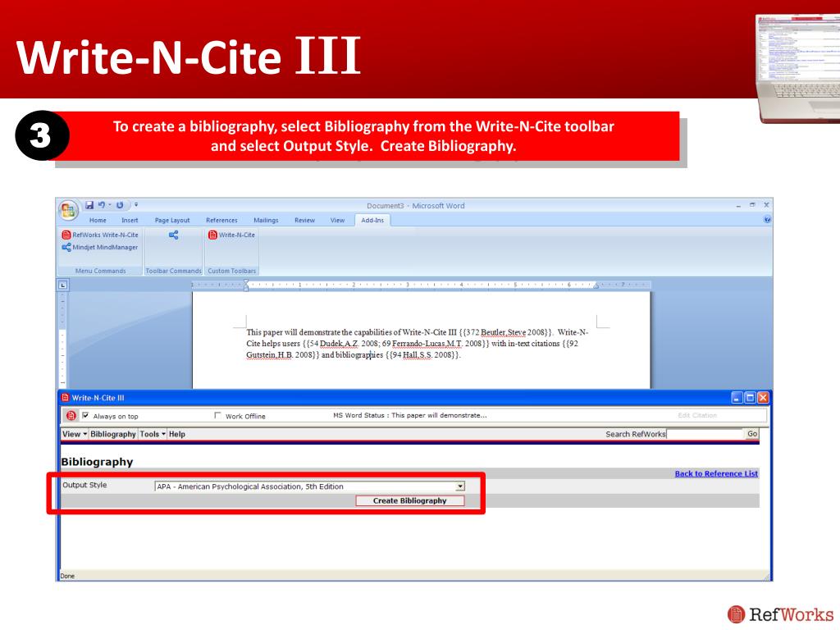Click the 'Dudek,A.Z.' citation in document
This screenshot has width=840, height=630.
click(339, 344)
